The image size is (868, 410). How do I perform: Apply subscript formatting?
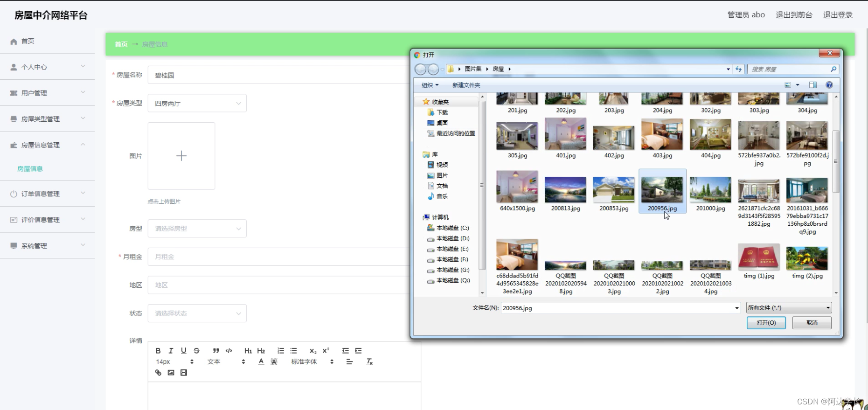coord(313,351)
